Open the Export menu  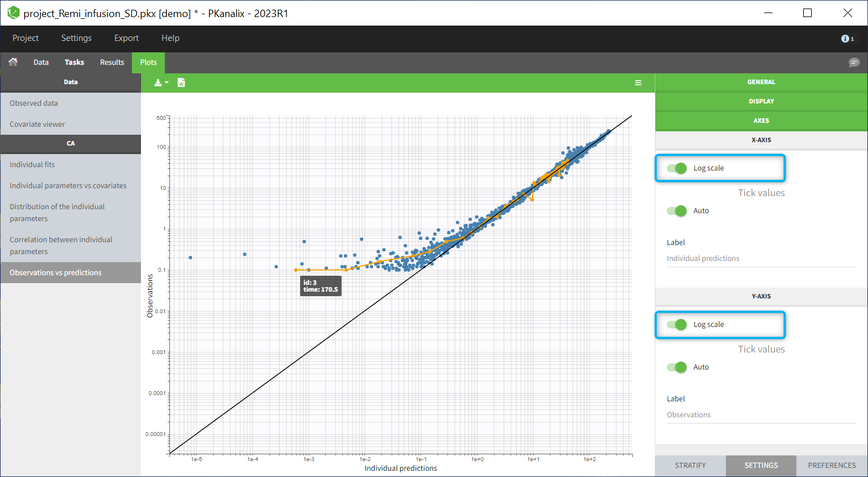126,38
